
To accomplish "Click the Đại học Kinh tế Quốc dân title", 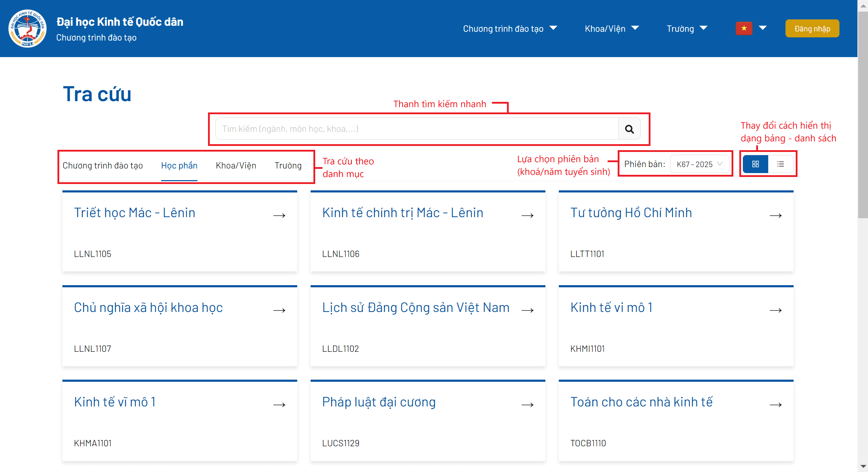I will [120, 22].
